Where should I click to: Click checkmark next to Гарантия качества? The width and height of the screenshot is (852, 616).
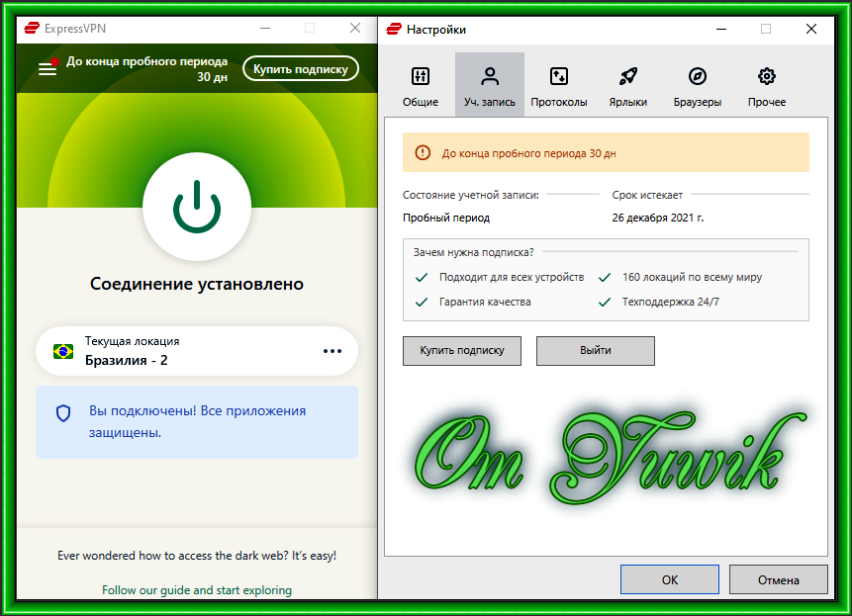[x=422, y=302]
